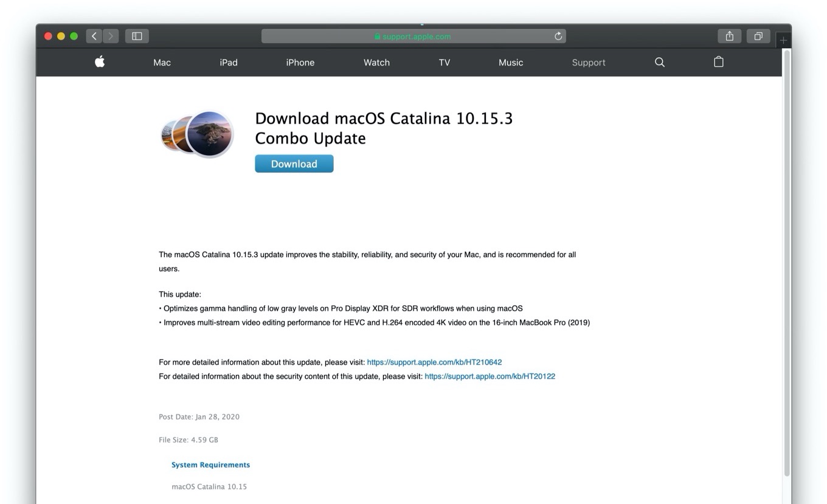The height and width of the screenshot is (504, 827).
Task: Toggle the Safari sidebar icon
Action: [137, 36]
